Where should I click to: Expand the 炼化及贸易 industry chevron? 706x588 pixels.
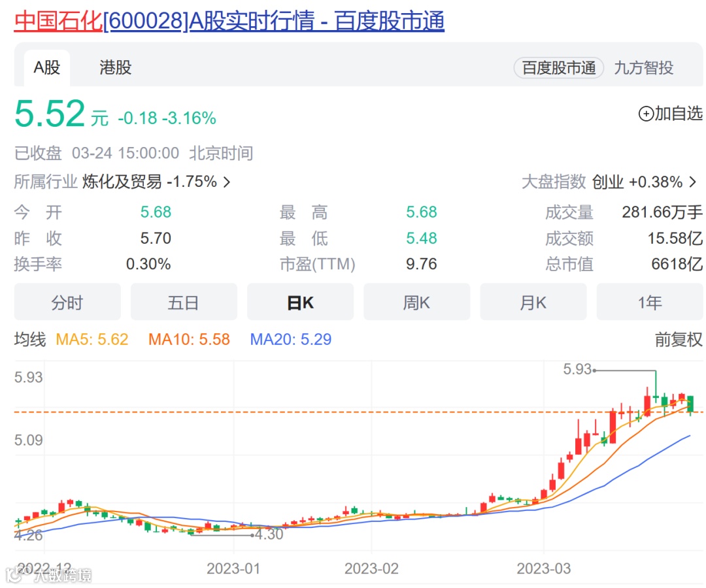(227, 182)
